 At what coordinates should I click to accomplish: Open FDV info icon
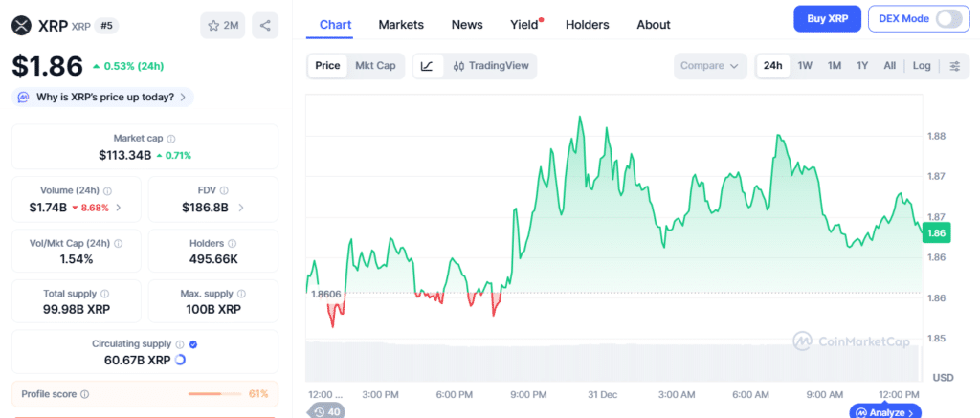pyautogui.click(x=224, y=190)
